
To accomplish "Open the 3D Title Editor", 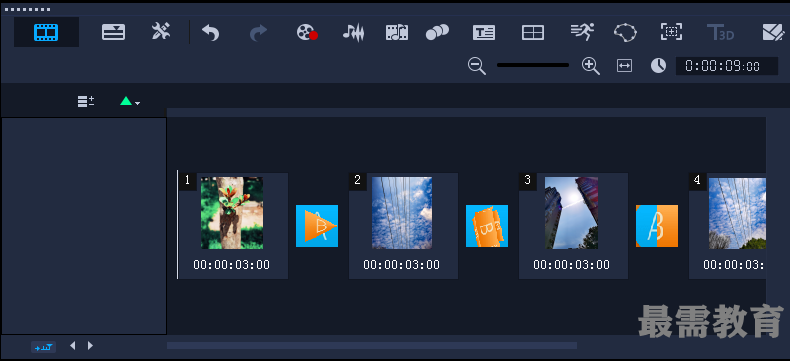I will (720, 32).
